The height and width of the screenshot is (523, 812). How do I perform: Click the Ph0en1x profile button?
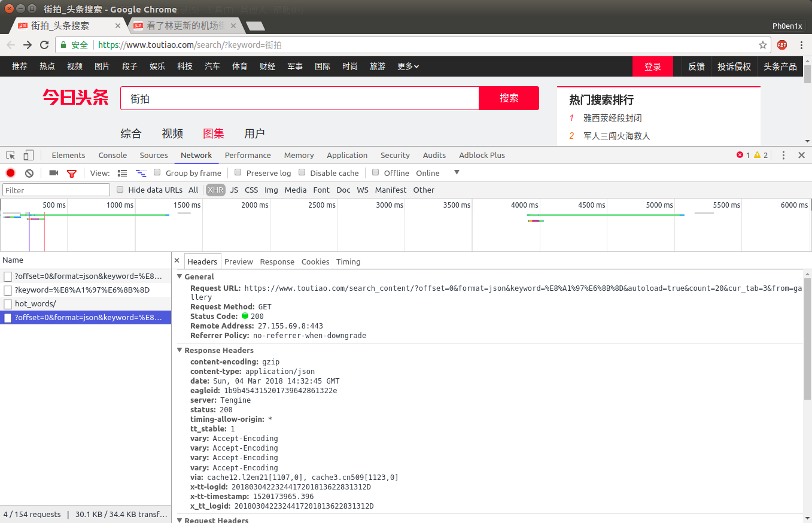[x=787, y=26]
